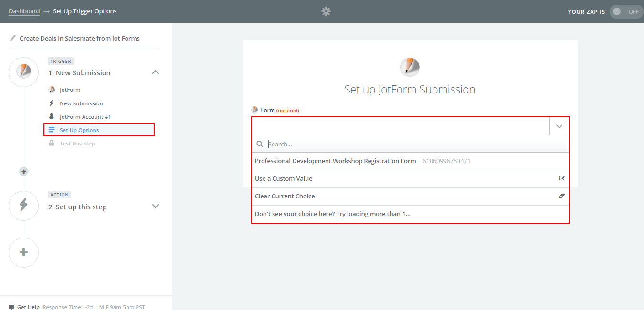
Task: Click the locked Test this Step item
Action: tap(77, 144)
